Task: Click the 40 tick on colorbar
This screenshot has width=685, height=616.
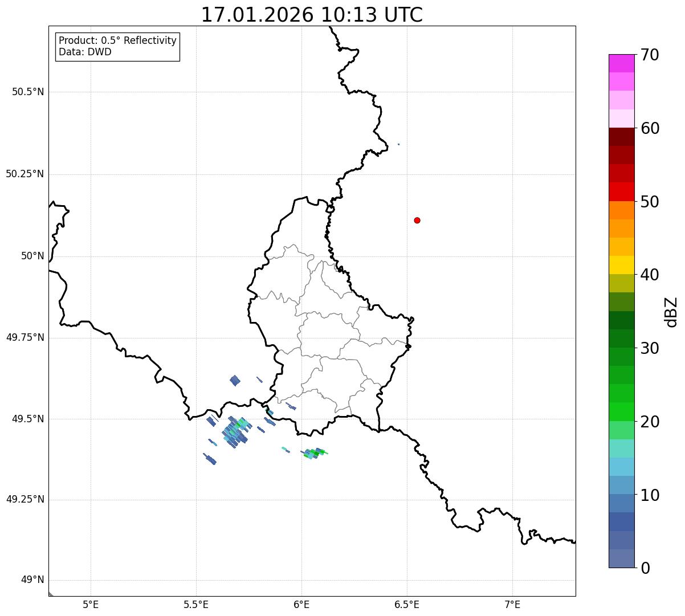Action: pos(650,275)
